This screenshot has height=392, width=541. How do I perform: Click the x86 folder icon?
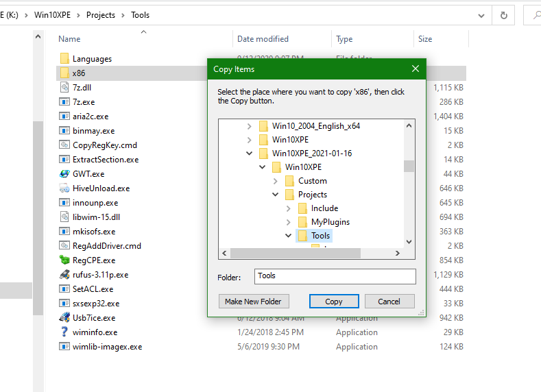click(64, 73)
